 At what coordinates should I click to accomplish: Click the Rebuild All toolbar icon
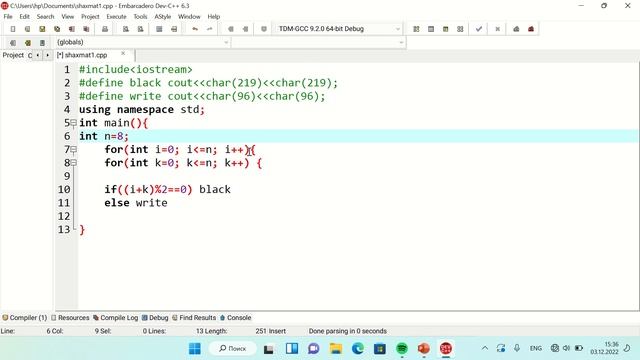460,29
